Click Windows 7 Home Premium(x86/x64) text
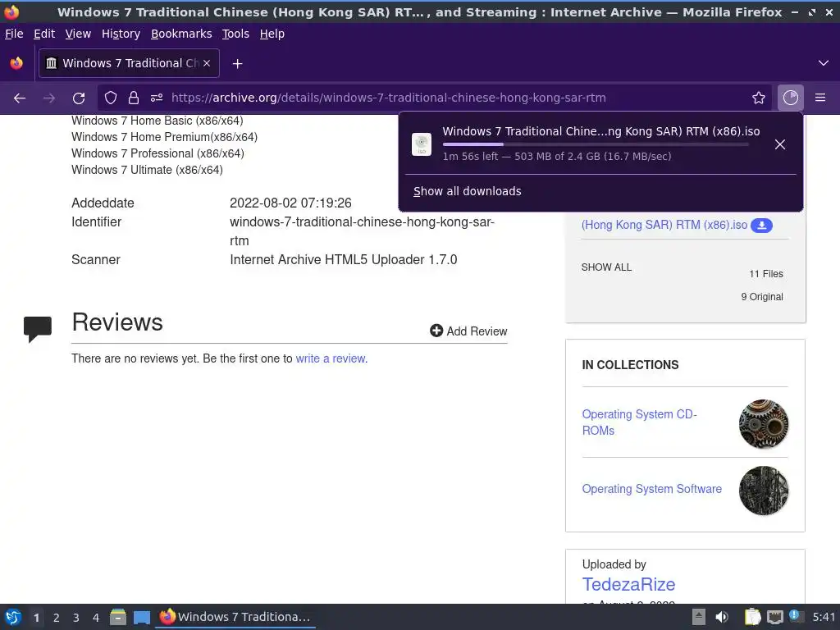The image size is (840, 630). pyautogui.click(x=164, y=137)
